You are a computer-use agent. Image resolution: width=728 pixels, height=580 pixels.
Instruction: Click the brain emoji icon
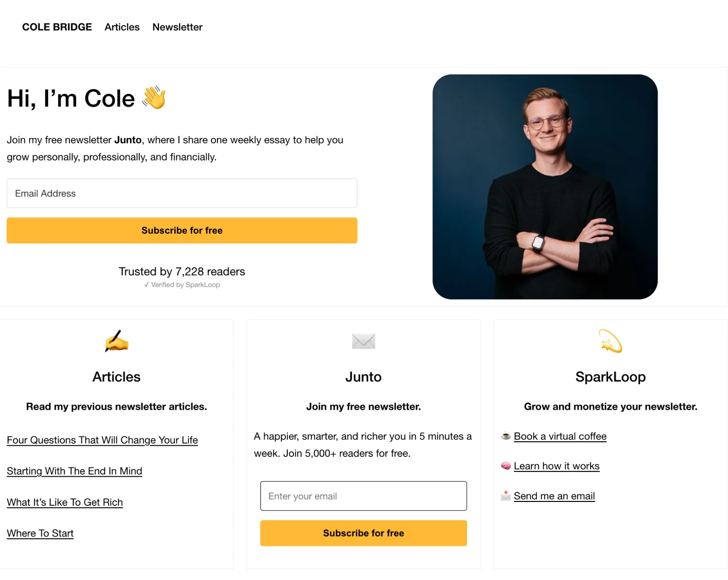(x=506, y=466)
